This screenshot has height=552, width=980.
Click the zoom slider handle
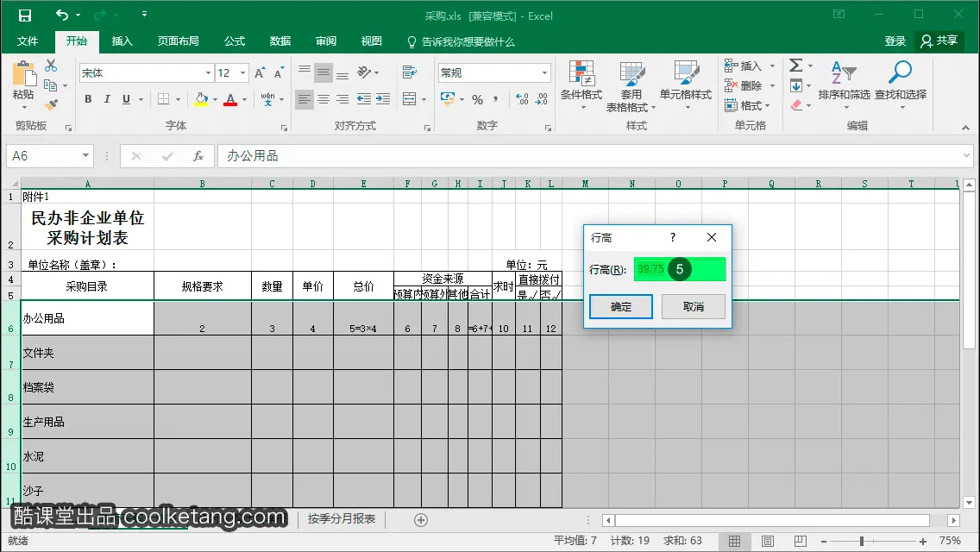(862, 541)
